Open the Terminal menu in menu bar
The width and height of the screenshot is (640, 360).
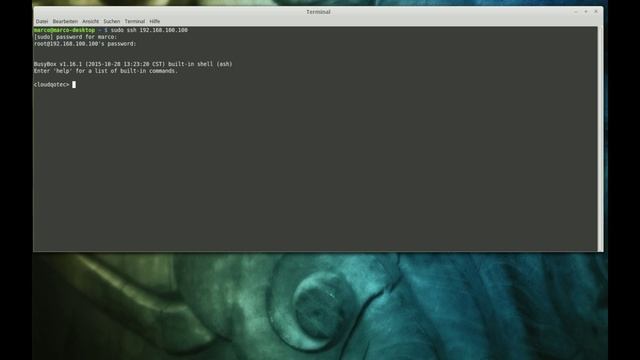click(x=135, y=21)
